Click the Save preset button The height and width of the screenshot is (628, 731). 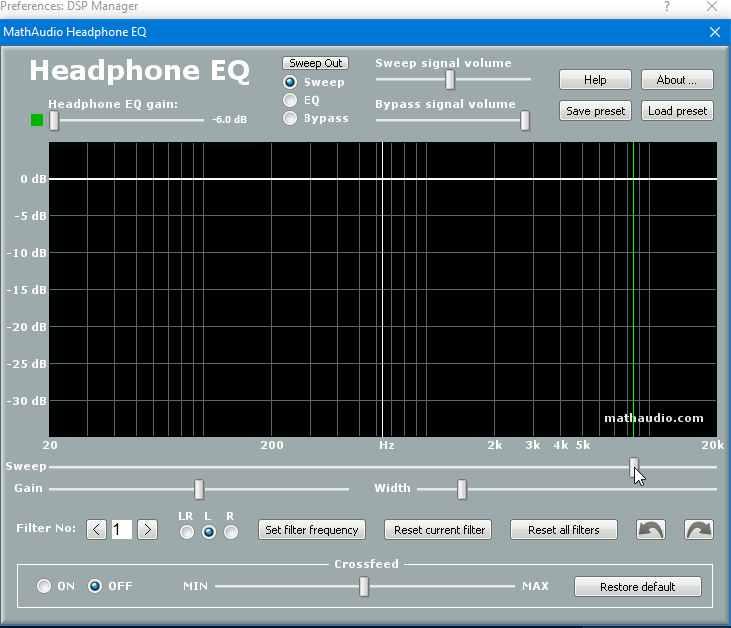tap(595, 111)
